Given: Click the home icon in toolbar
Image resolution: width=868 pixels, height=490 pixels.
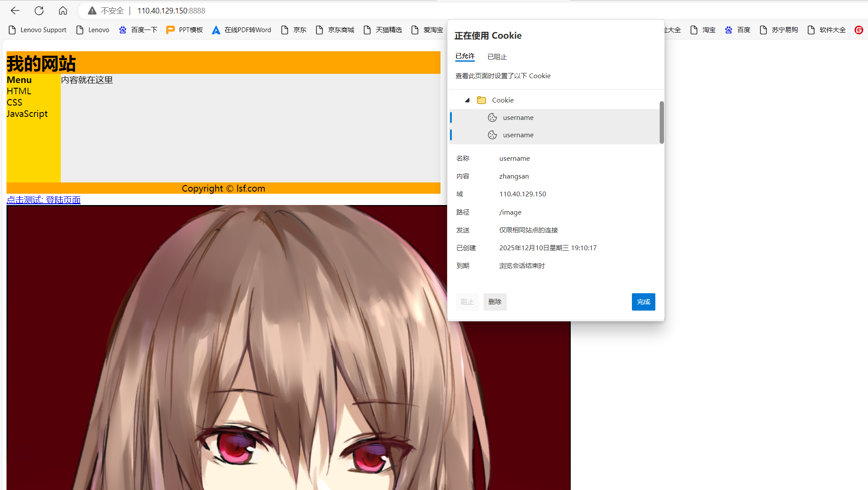Looking at the screenshot, I should pos(63,10).
